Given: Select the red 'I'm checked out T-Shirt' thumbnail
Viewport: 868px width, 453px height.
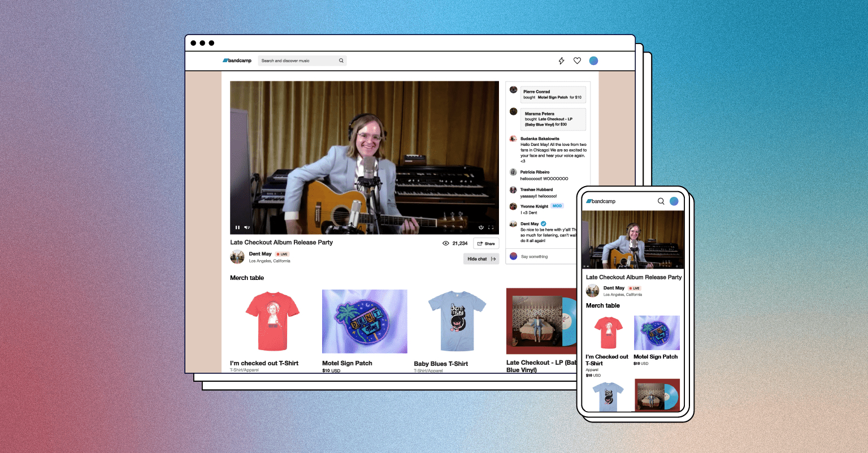Looking at the screenshot, I should click(x=272, y=321).
